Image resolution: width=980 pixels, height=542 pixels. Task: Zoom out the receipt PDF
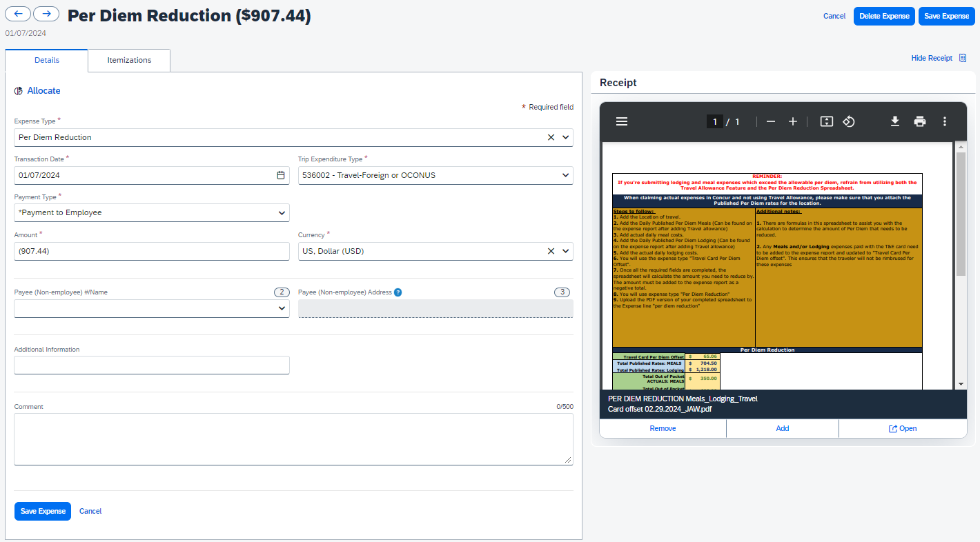pyautogui.click(x=771, y=121)
